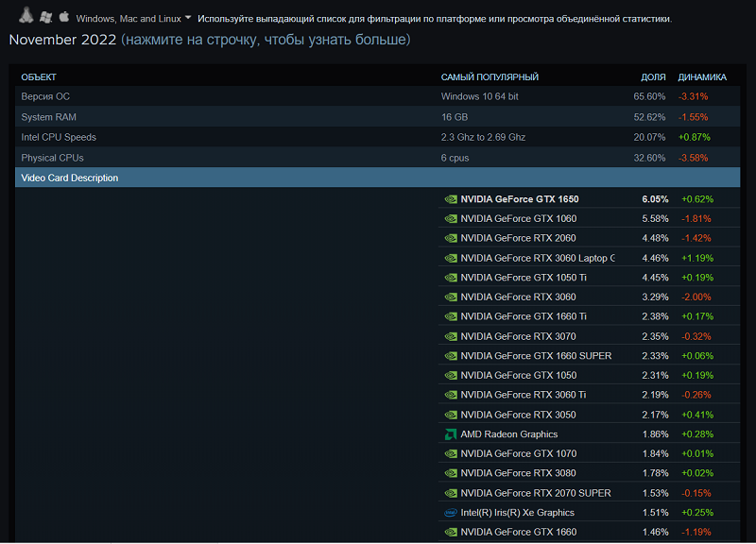Click the NVIDIA logo on the 2.31% row
The image size is (756, 544).
[x=451, y=375]
